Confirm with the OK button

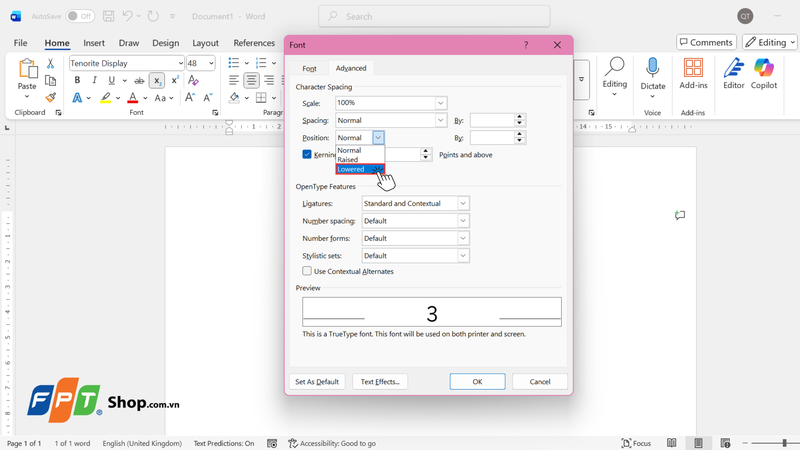[x=477, y=382]
